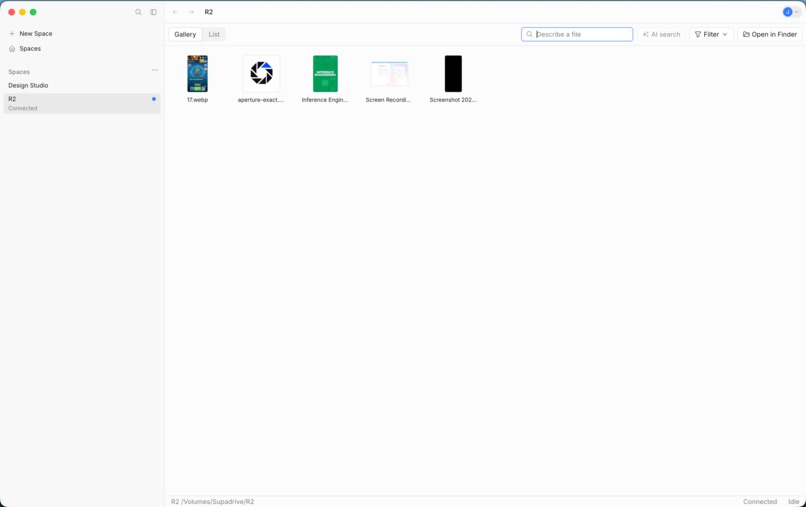This screenshot has width=806, height=507.
Task: Click the Screenshot 202... file name label
Action: pyautogui.click(x=453, y=100)
